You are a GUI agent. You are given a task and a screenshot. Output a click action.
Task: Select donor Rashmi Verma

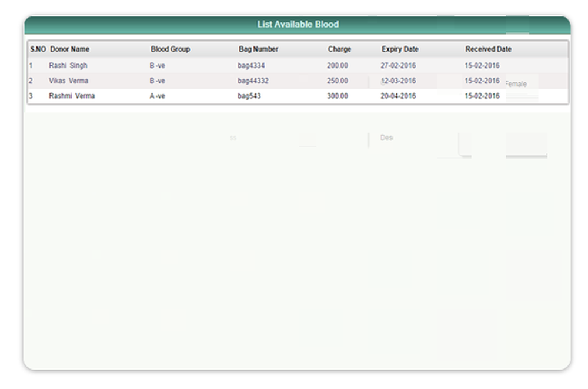[72, 96]
